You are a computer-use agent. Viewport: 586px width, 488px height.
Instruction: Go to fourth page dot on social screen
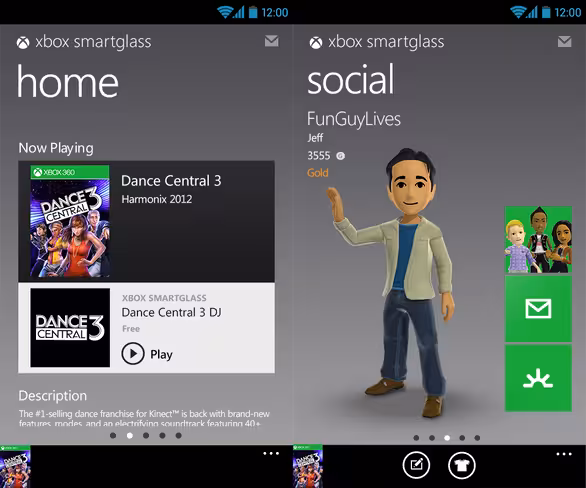(x=462, y=438)
